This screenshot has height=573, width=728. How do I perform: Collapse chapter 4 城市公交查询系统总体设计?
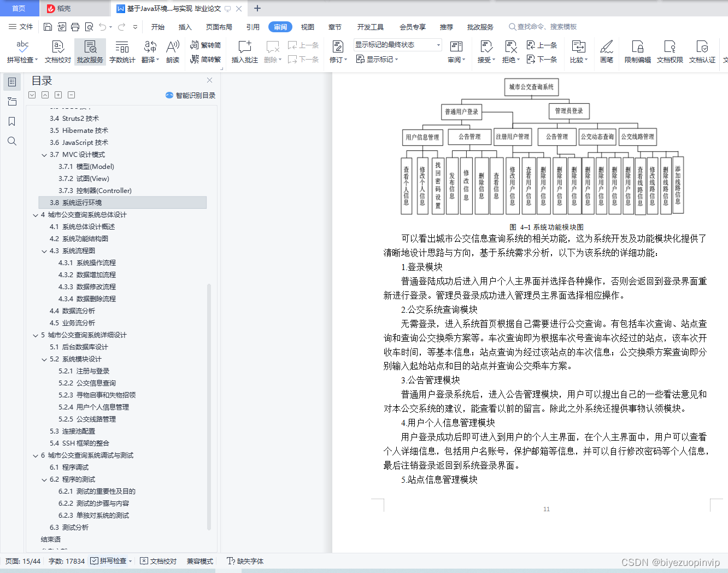click(36, 215)
